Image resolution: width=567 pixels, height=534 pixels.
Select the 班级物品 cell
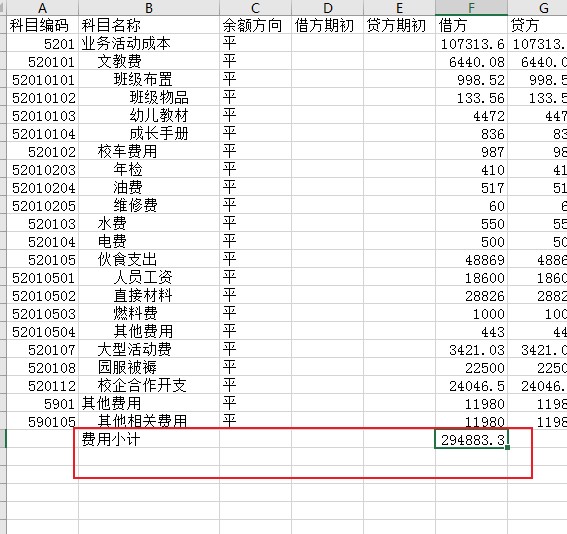pos(149,97)
